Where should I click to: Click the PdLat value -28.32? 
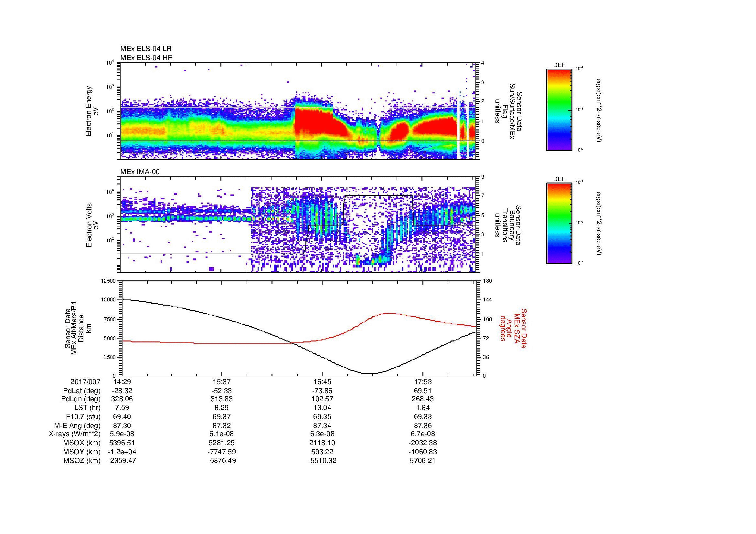coord(122,391)
